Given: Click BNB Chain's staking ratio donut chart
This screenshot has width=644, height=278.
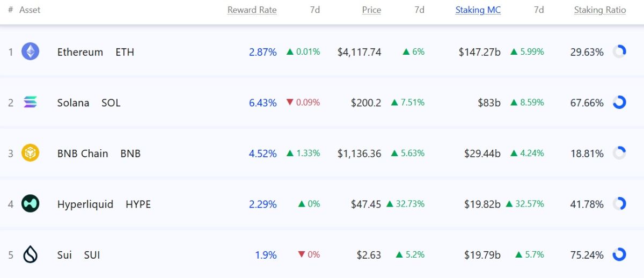Looking at the screenshot, I should tap(619, 153).
